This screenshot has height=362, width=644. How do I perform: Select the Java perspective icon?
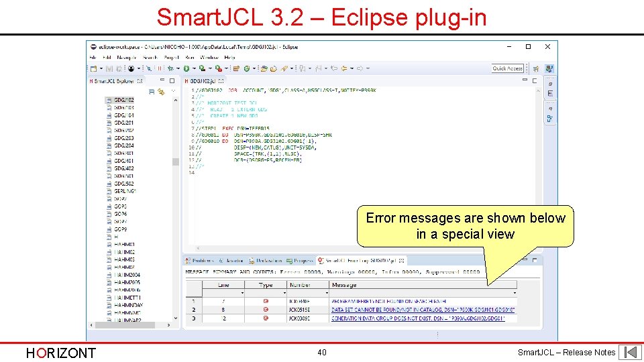click(x=549, y=68)
